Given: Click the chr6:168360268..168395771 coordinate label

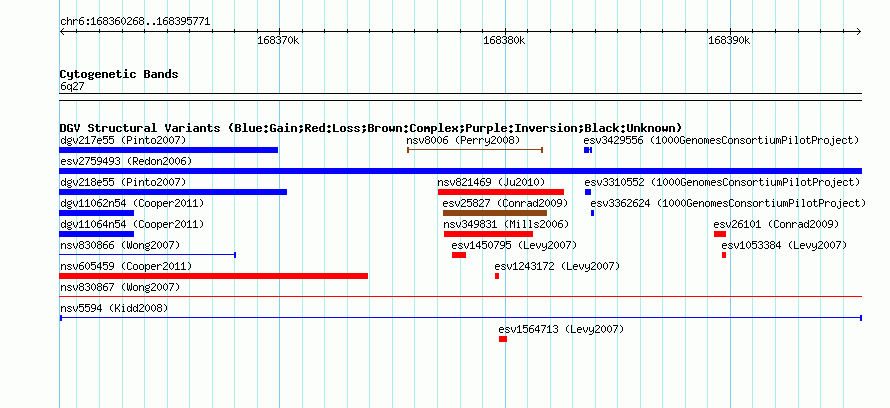Looking at the screenshot, I should click(135, 22).
